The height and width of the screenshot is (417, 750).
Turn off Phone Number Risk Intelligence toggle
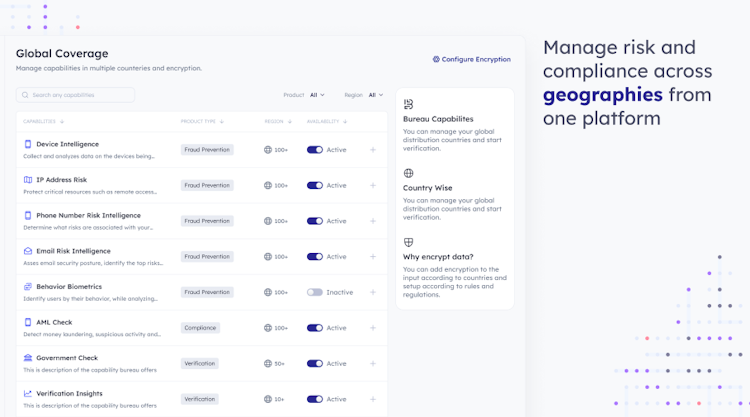(x=315, y=221)
